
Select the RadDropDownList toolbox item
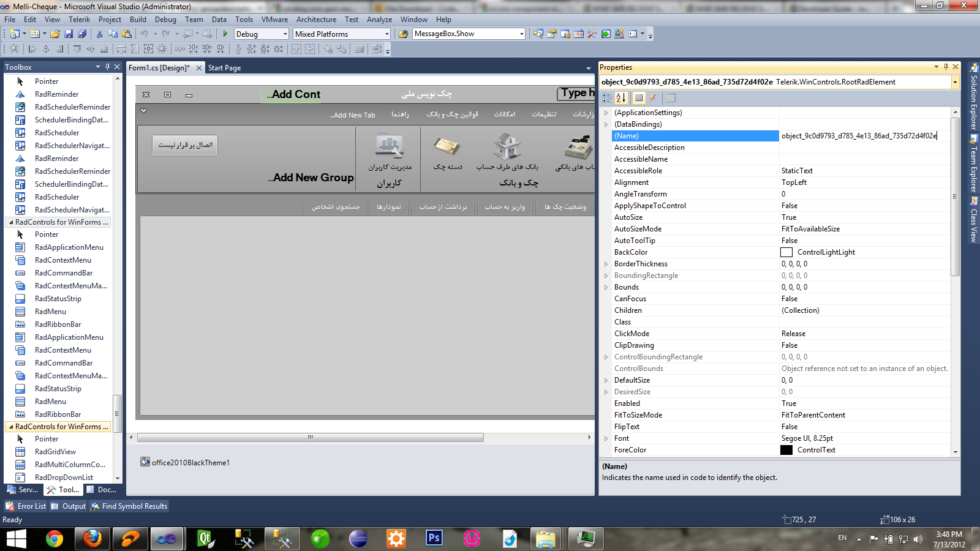tap(64, 478)
